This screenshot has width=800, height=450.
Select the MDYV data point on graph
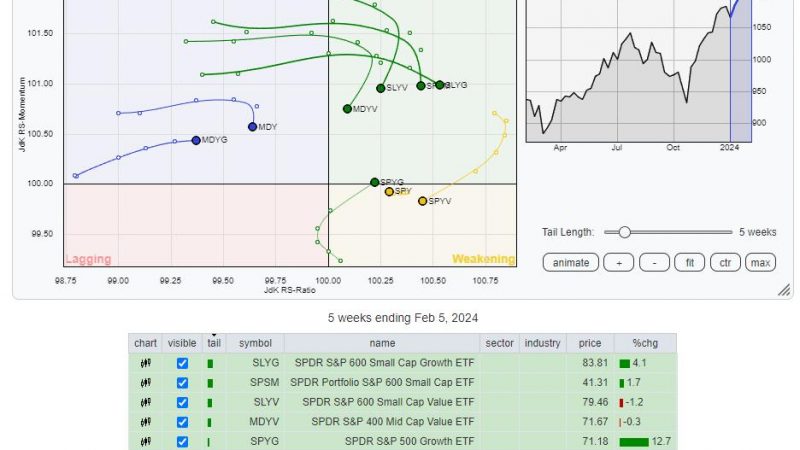pos(347,109)
